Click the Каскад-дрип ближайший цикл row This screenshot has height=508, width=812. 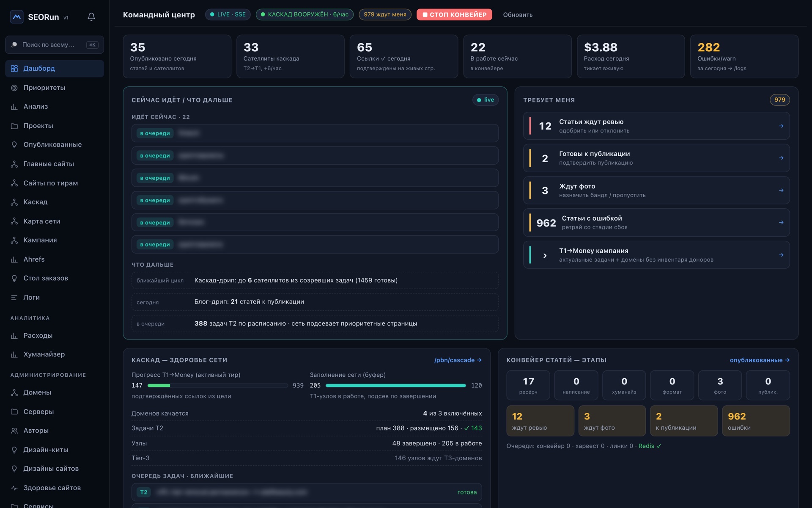tap(315, 280)
